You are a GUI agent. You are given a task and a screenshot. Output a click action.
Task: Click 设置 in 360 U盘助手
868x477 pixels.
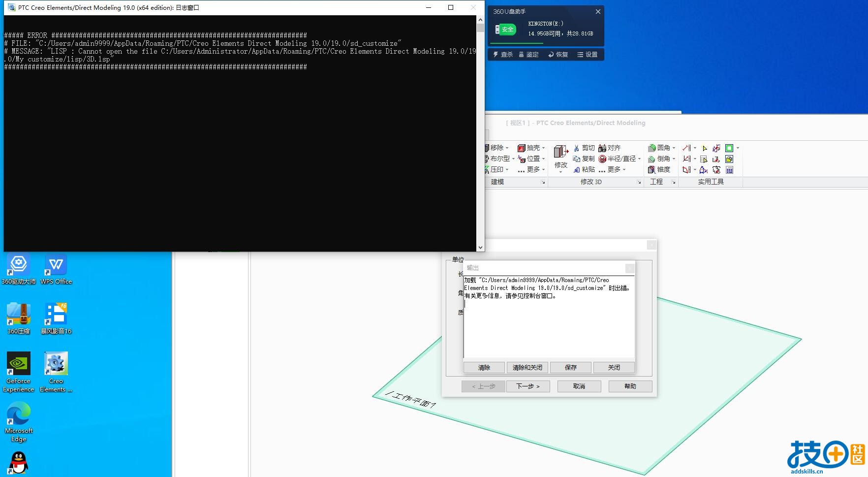coord(588,55)
